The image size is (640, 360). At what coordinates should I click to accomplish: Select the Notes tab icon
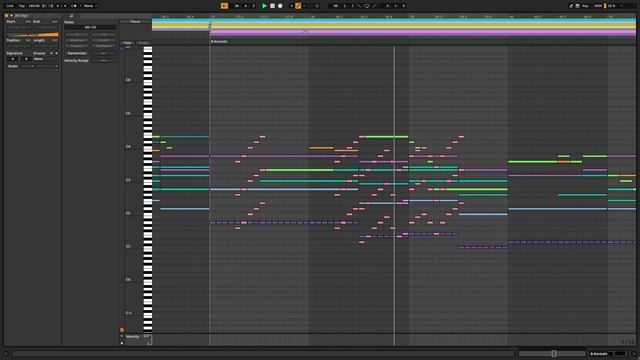(71, 16)
